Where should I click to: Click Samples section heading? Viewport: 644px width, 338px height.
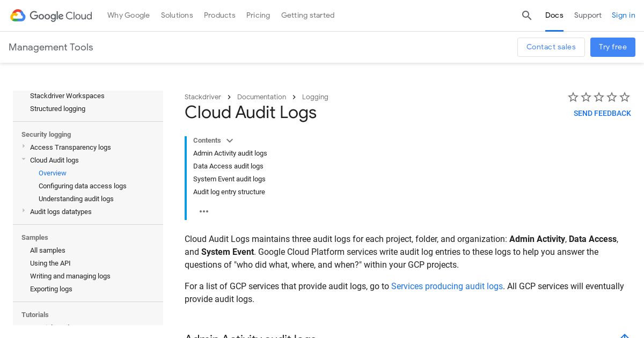pos(35,238)
